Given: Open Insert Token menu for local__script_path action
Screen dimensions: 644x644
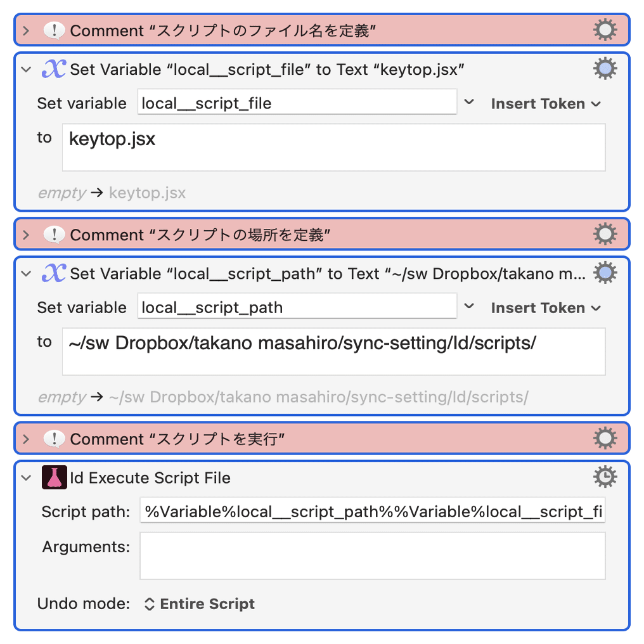Looking at the screenshot, I should pos(545,307).
